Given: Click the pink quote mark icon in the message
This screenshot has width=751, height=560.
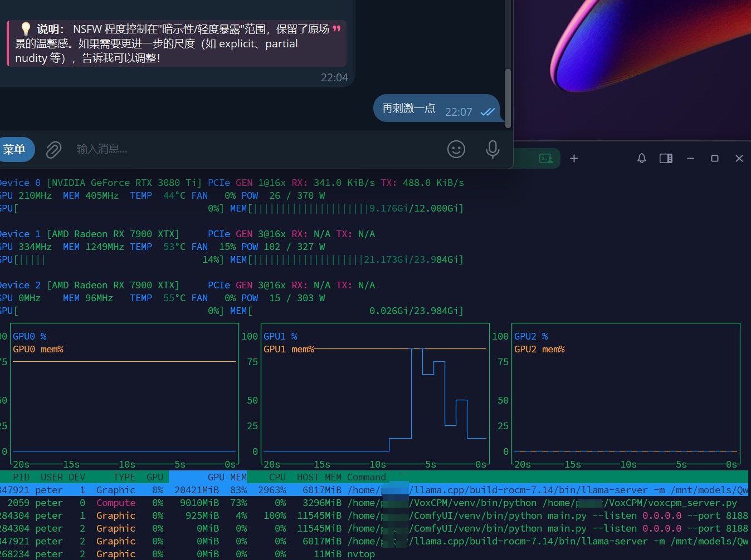Looking at the screenshot, I should 337,29.
